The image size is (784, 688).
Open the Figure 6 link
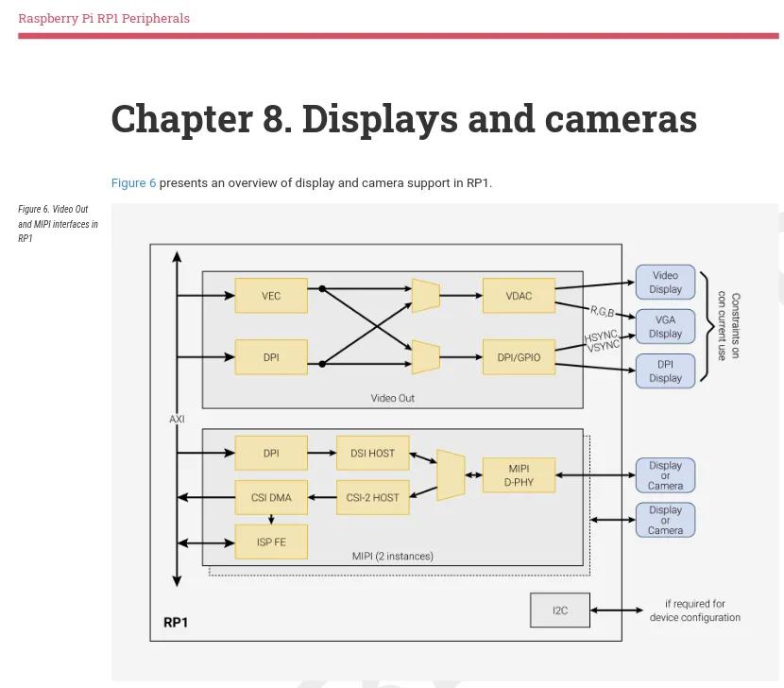pyautogui.click(x=133, y=182)
